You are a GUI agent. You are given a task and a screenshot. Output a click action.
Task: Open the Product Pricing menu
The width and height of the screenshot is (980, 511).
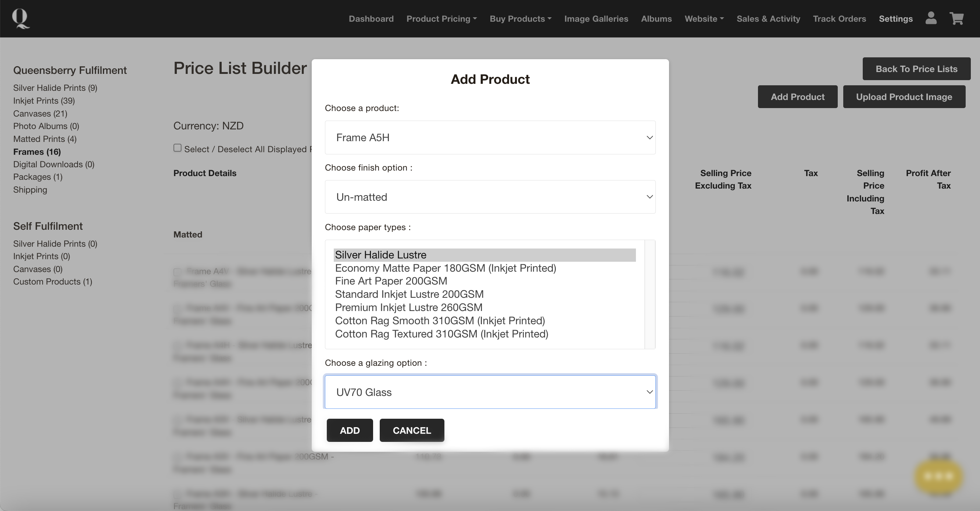tap(441, 19)
